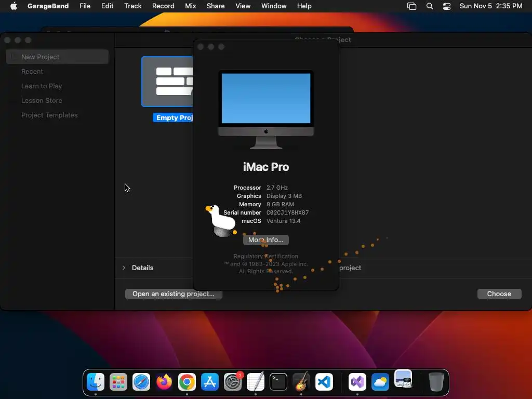Open the Preview app Dock icon
This screenshot has height=399, width=532.
tap(403, 379)
